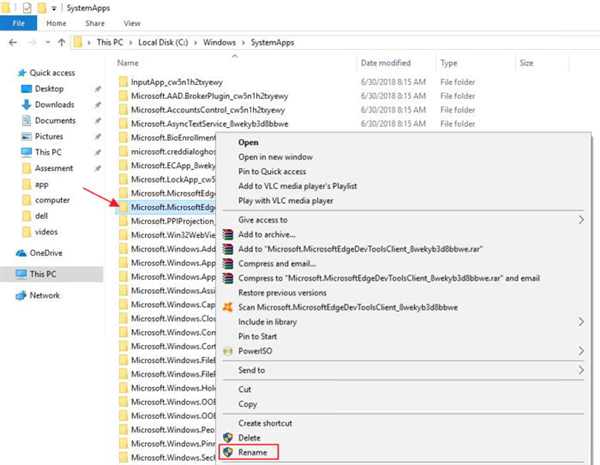The image size is (600, 465).
Task: Choose Play with VLC media player
Action: click(x=286, y=201)
